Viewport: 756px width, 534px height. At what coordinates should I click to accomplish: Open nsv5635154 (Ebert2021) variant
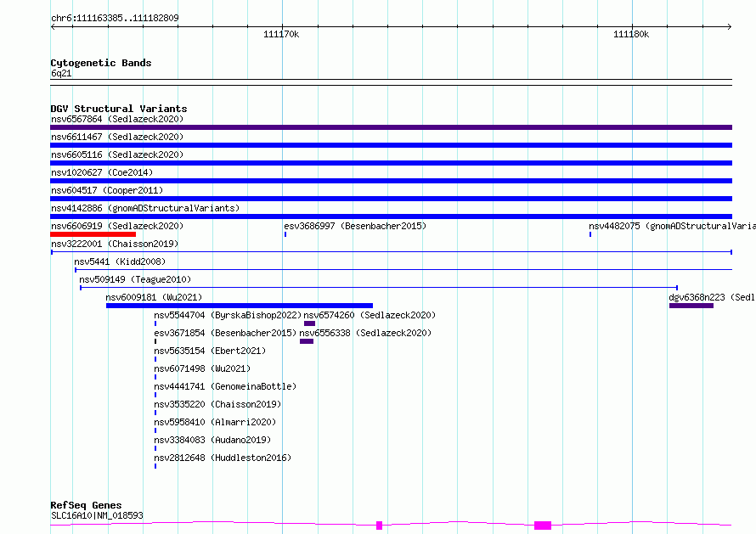tap(210, 351)
